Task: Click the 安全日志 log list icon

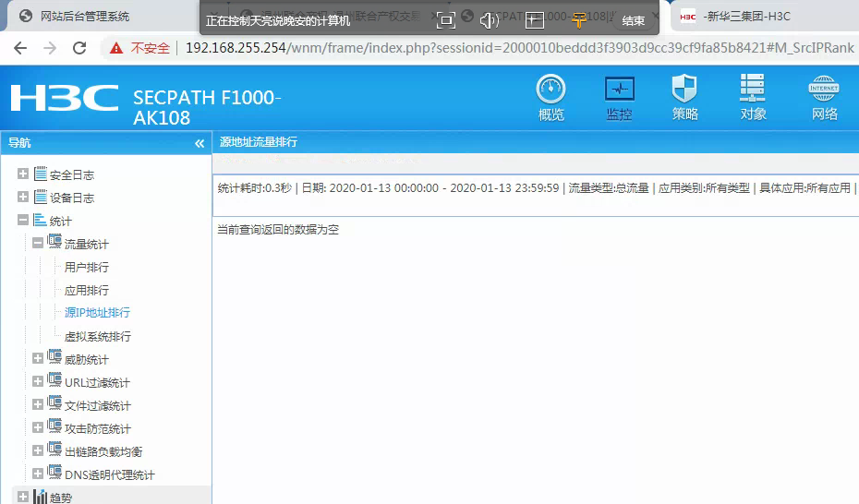Action: point(41,174)
